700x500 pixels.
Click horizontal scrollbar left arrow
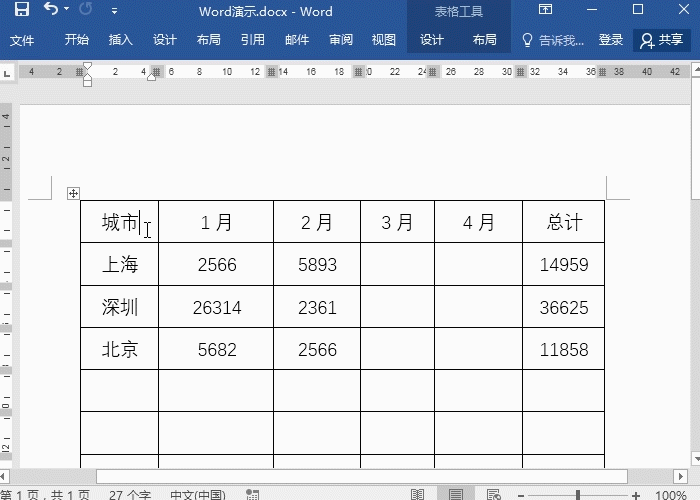click(4, 476)
